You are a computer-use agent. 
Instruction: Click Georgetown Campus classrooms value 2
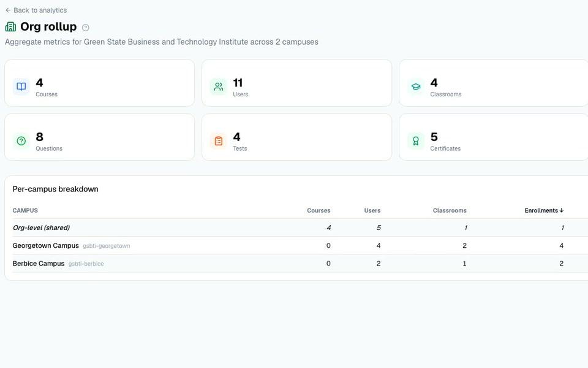tap(465, 245)
